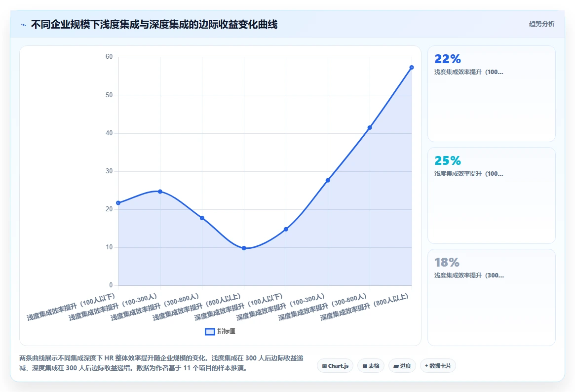This screenshot has height=392, width=575.
Task: Toggle the 指标值 legend color box
Action: 210,331
